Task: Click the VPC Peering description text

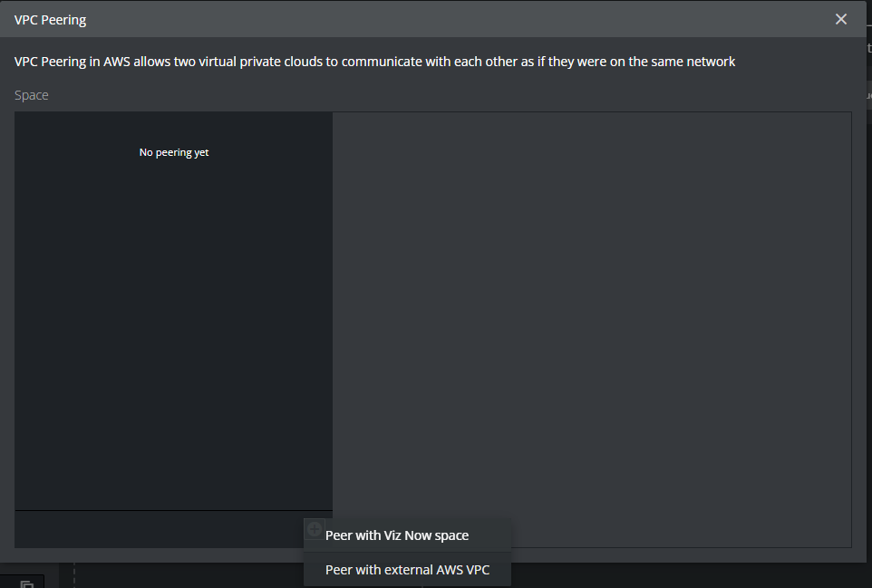Action: (374, 62)
